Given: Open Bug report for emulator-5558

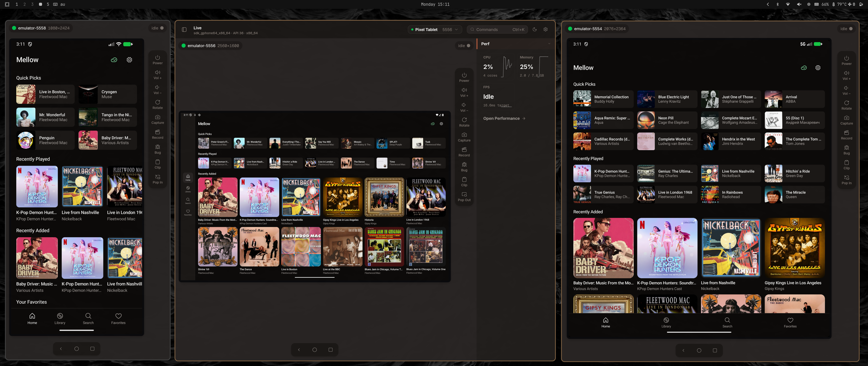Looking at the screenshot, I should coord(157,149).
